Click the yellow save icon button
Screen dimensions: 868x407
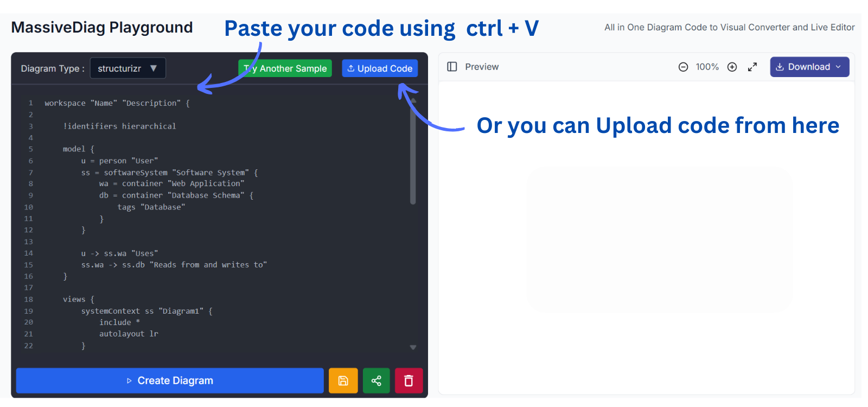pyautogui.click(x=343, y=380)
